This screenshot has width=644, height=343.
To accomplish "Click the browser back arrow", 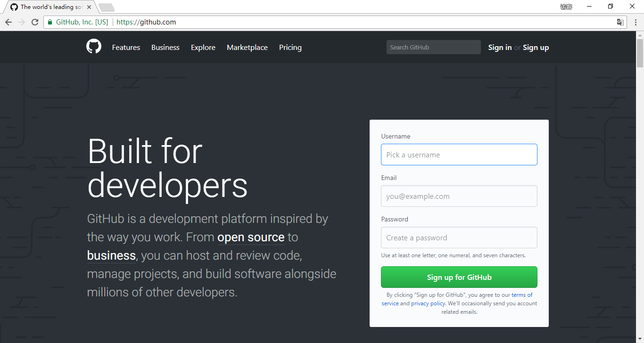I will click(x=8, y=22).
